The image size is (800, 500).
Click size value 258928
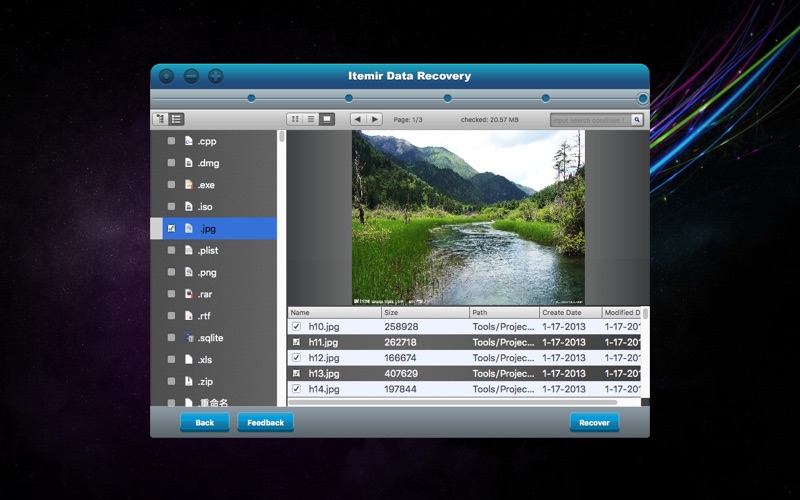point(401,327)
